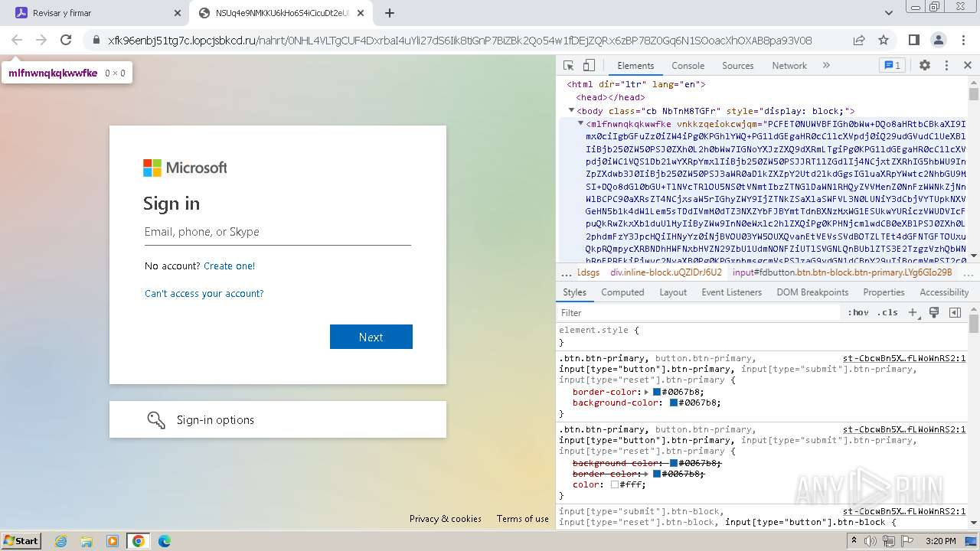View site information lock icon

[96, 40]
